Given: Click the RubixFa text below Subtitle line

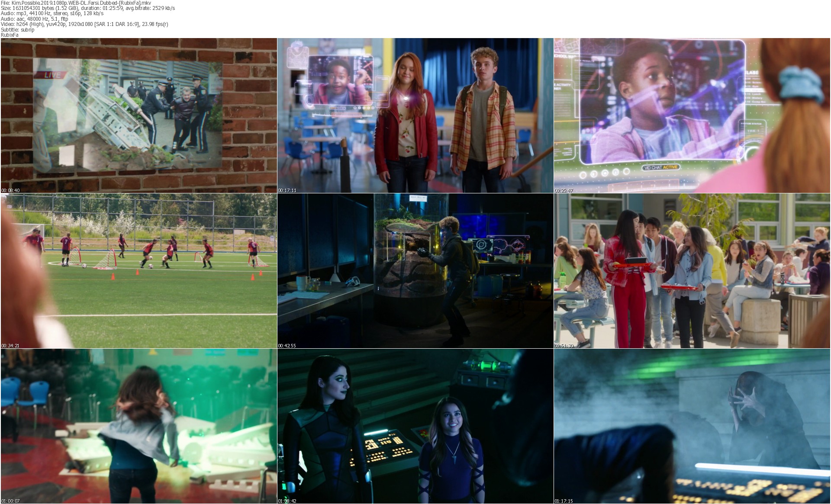Looking at the screenshot, I should (10, 35).
